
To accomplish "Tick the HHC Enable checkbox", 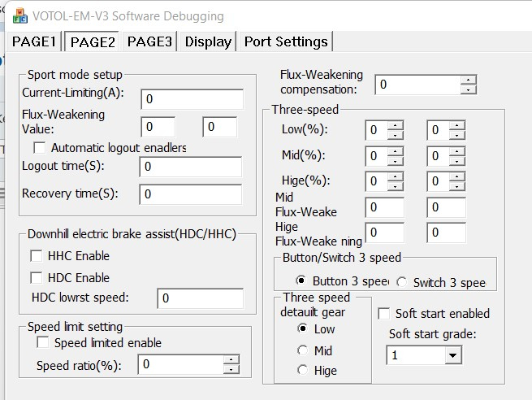I will coord(37,256).
